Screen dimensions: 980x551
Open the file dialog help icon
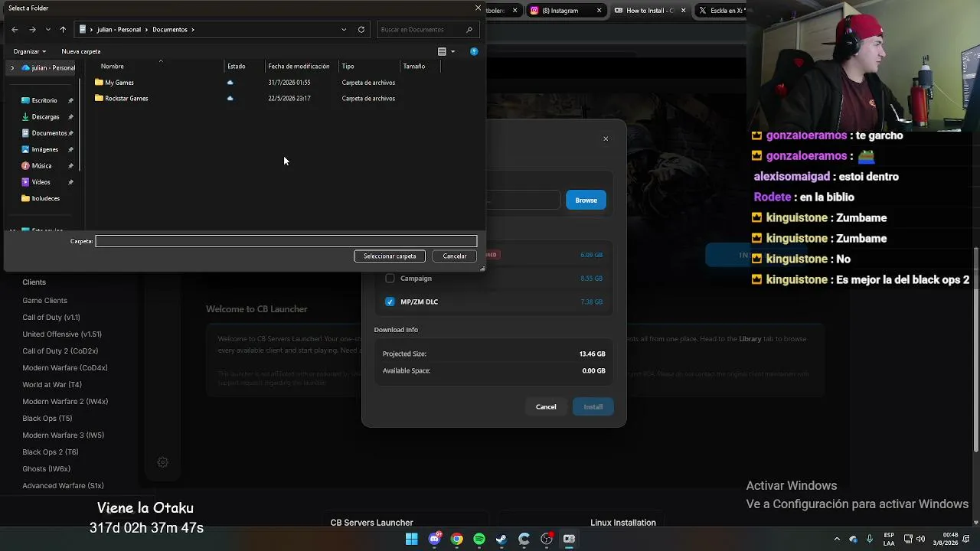[474, 51]
